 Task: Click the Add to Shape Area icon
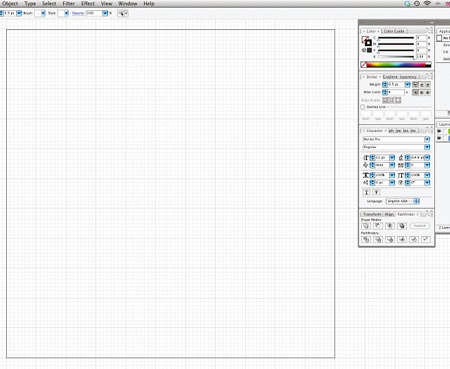366,226
